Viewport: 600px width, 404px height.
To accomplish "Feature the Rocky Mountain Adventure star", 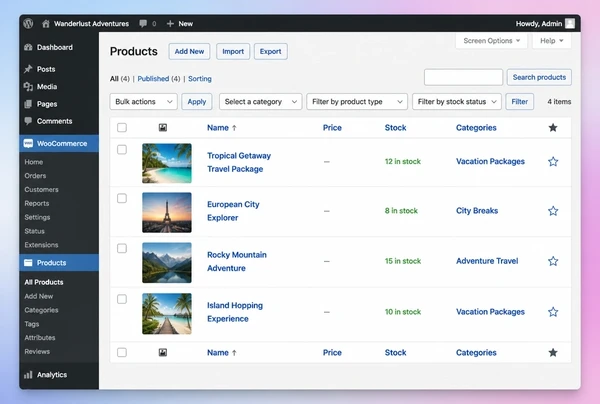I will 553,261.
